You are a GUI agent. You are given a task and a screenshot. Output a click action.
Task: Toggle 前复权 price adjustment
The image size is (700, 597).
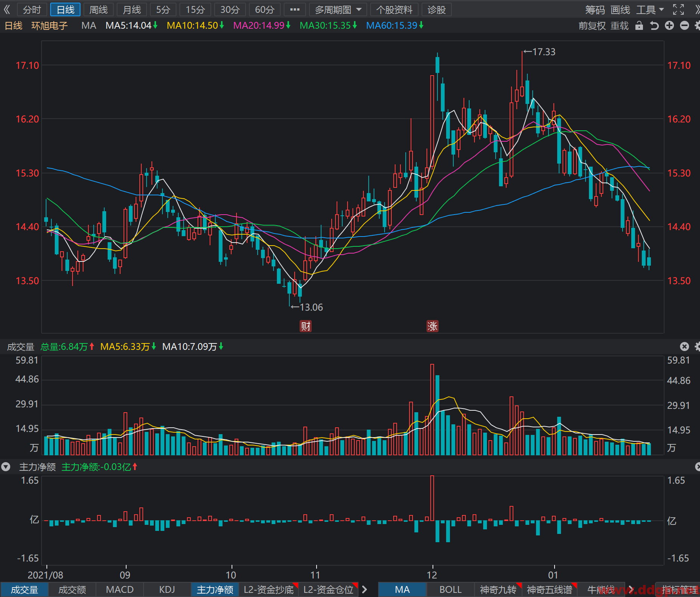(x=592, y=25)
